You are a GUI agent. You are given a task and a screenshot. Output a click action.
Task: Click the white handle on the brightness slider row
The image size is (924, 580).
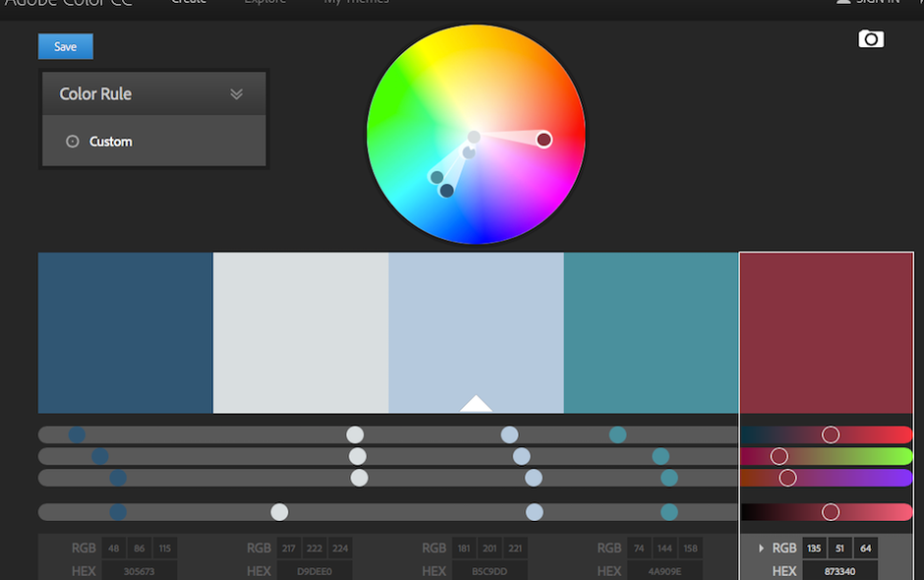point(279,511)
